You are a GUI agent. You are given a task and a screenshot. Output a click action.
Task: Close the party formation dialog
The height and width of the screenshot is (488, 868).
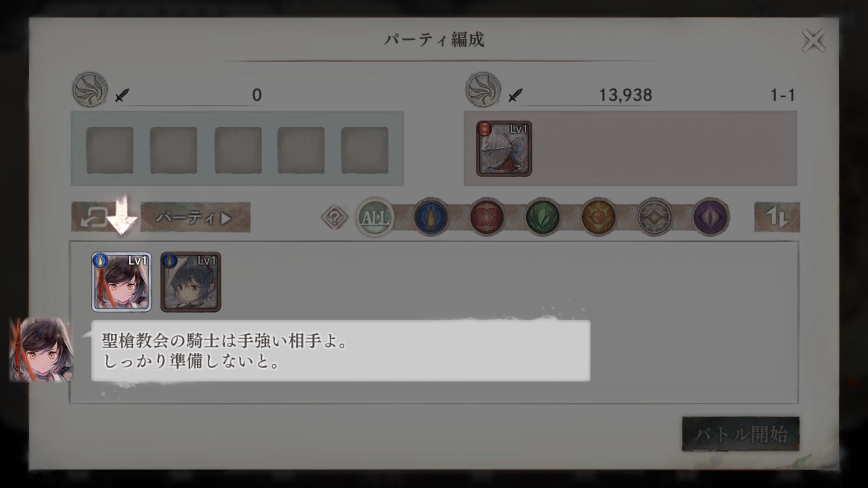pos(813,41)
